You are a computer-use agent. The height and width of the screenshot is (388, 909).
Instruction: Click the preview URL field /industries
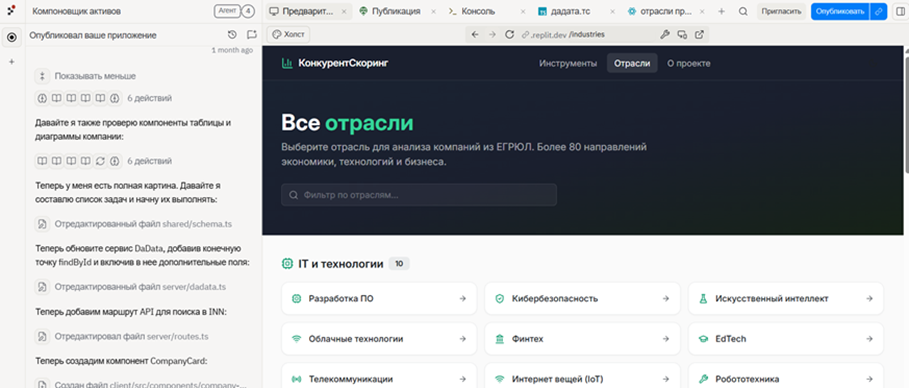point(587,34)
